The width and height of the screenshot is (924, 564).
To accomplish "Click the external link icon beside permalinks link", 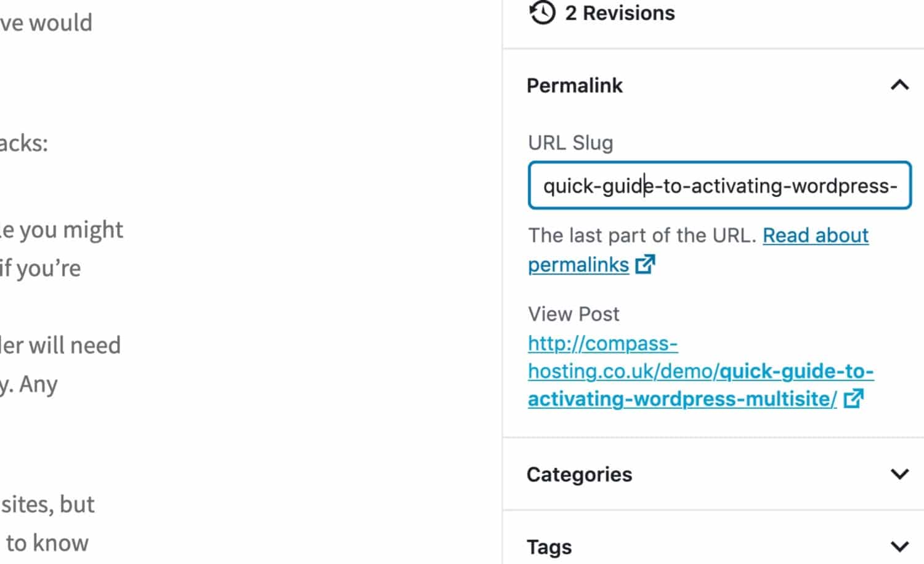I will (646, 264).
